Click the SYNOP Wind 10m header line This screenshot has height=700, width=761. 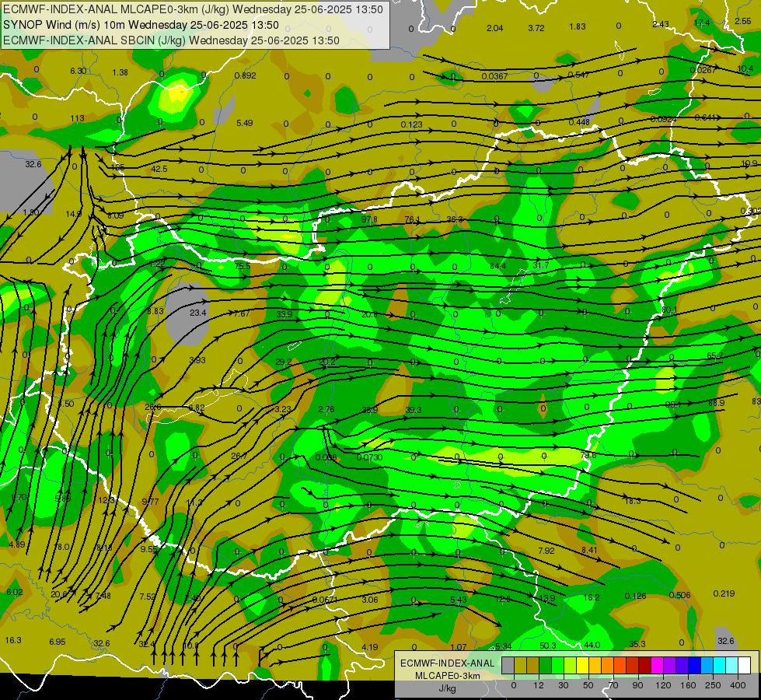[x=141, y=25]
